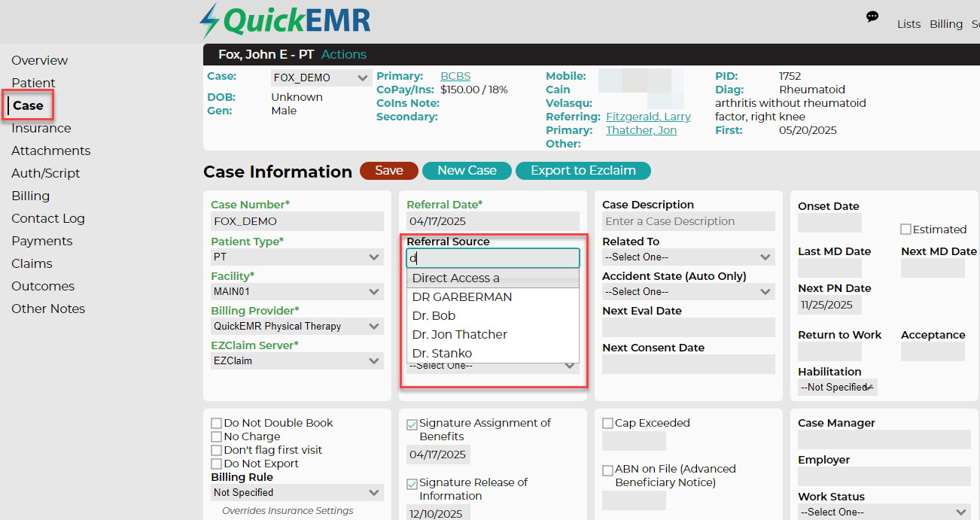Viewport: 980px width, 520px height.
Task: Check the Cap Exceeded box
Action: (607, 423)
